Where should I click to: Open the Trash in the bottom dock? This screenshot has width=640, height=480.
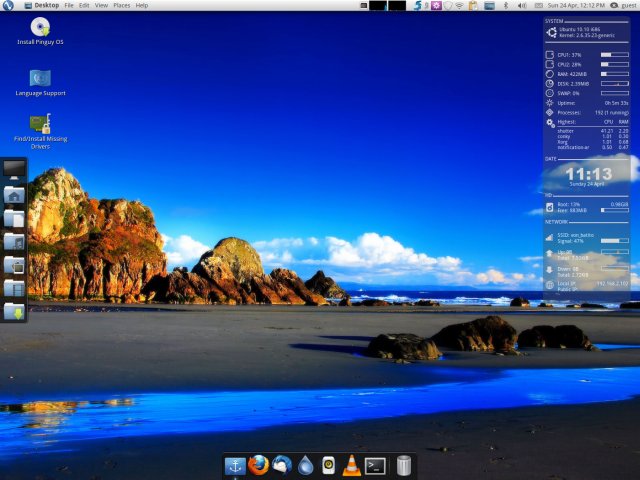(404, 466)
